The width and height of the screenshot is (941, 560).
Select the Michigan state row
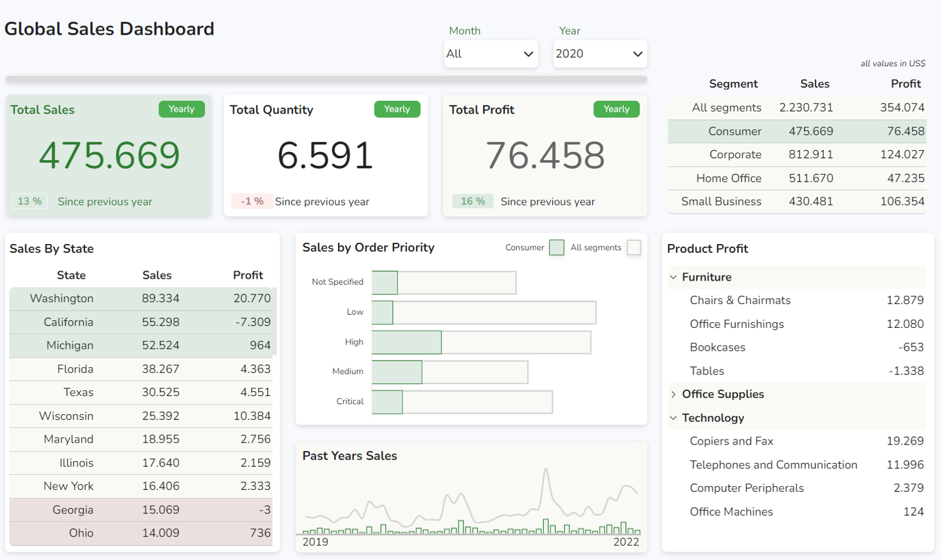pos(141,346)
